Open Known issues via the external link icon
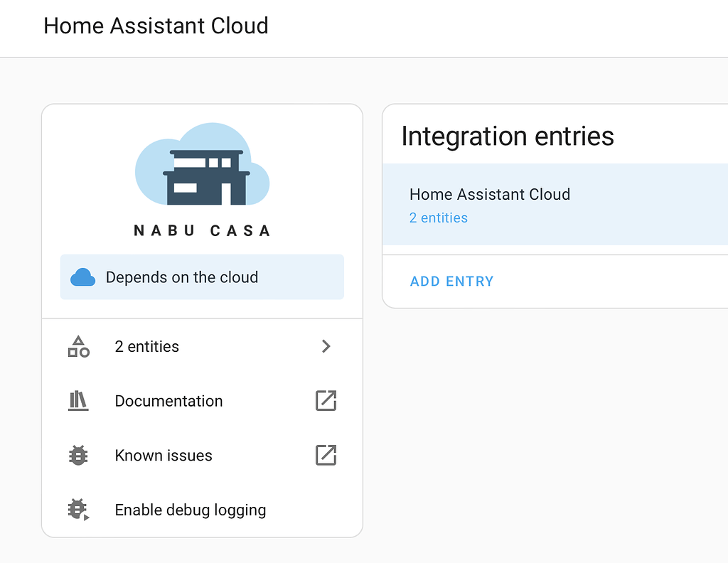The height and width of the screenshot is (563, 728). click(326, 455)
